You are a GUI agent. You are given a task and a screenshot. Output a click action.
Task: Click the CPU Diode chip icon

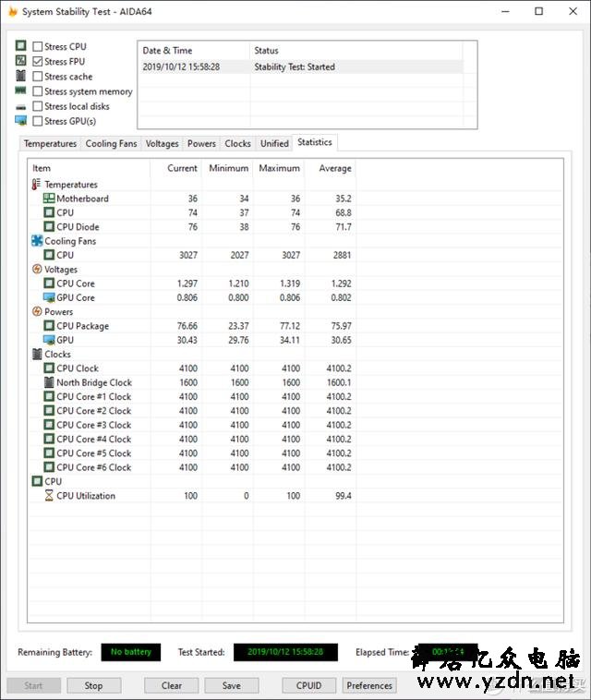pyautogui.click(x=49, y=226)
